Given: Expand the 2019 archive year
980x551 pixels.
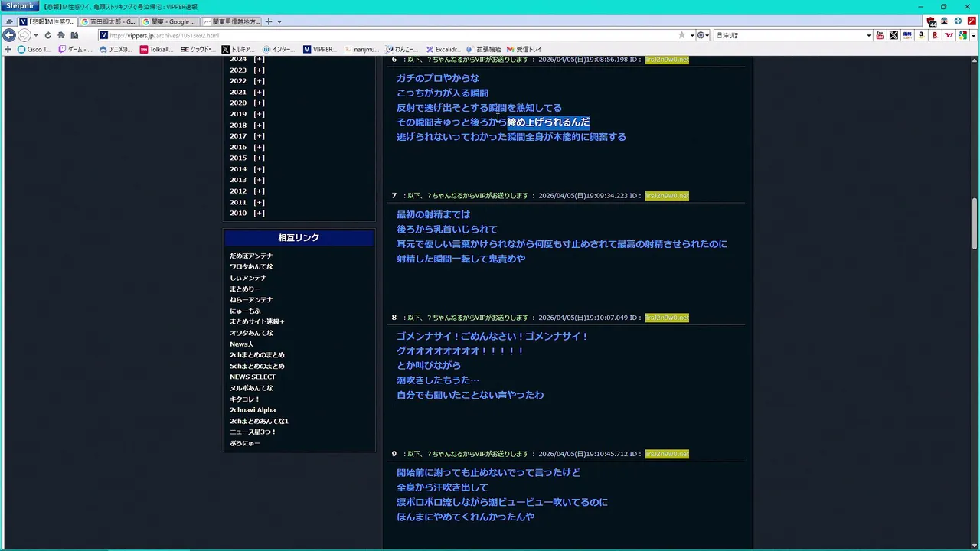Looking at the screenshot, I should [x=259, y=114].
